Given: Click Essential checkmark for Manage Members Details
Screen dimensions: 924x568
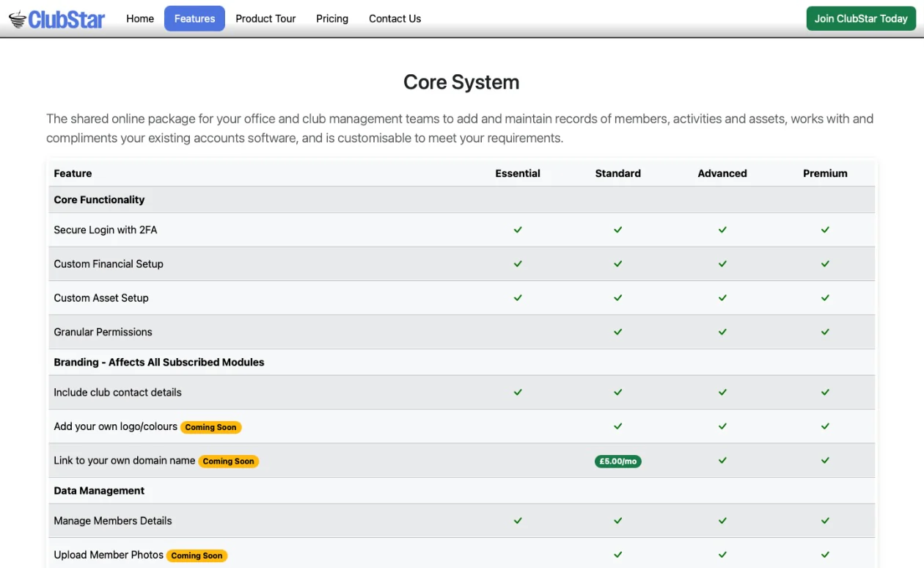Looking at the screenshot, I should (x=518, y=520).
